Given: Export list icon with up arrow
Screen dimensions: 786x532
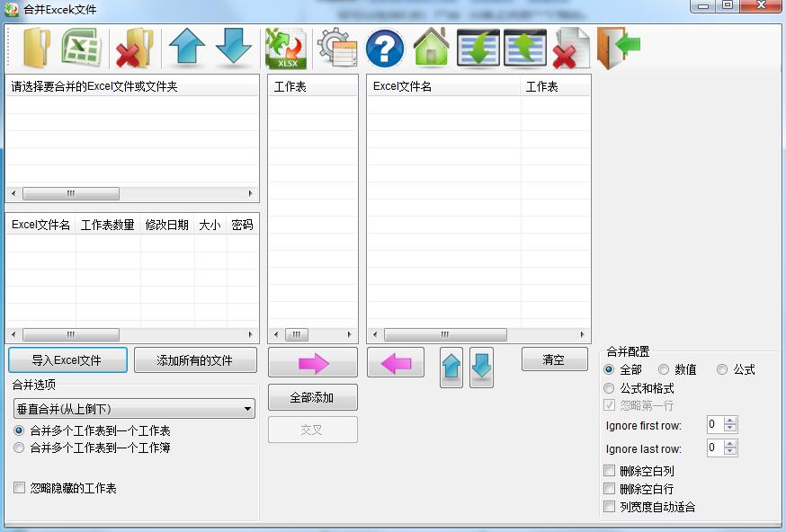Looking at the screenshot, I should tap(525, 49).
